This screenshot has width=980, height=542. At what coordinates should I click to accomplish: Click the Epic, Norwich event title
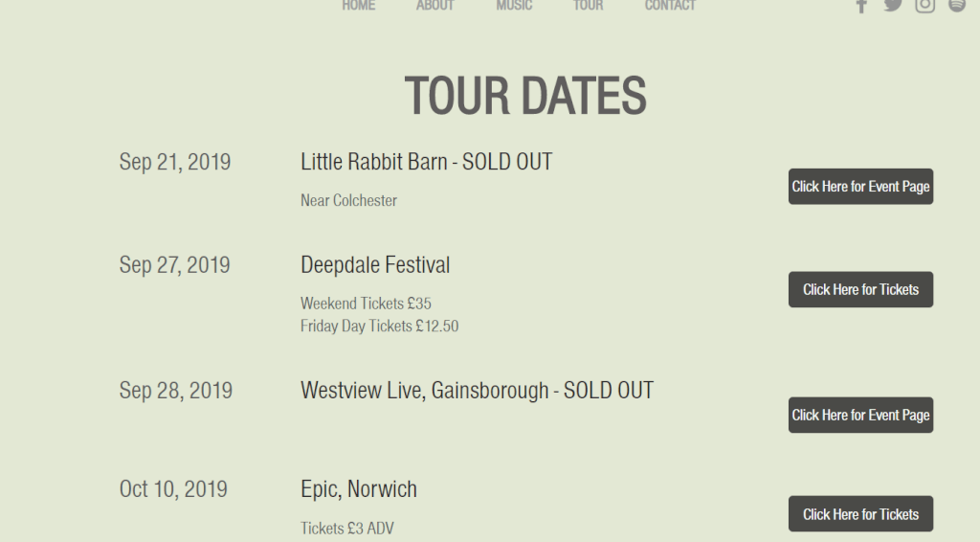click(359, 489)
